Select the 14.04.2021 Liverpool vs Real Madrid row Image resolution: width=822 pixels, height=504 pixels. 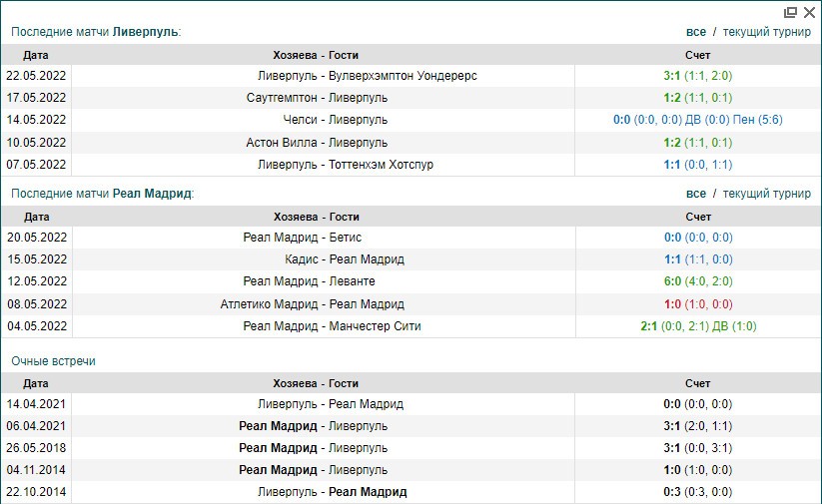[x=330, y=404]
